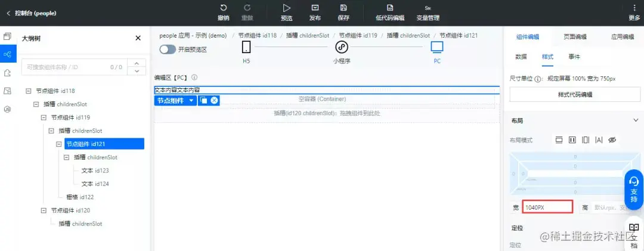Jump to next search result arrow

click(137, 71)
